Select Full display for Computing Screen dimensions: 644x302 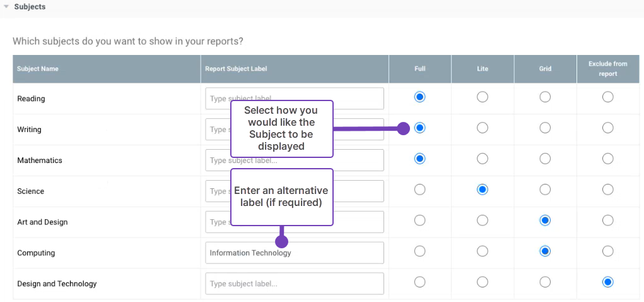[x=419, y=251]
